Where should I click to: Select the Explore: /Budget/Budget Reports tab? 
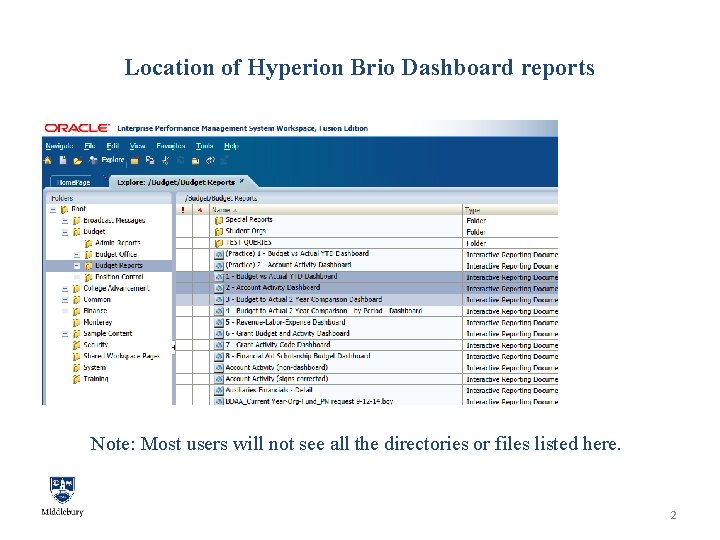tap(176, 182)
